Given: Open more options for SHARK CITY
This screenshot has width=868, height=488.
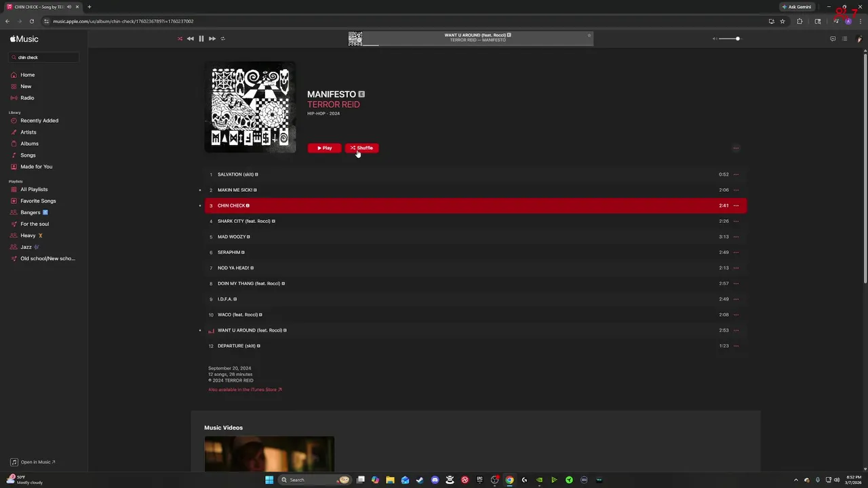Looking at the screenshot, I should tap(736, 221).
